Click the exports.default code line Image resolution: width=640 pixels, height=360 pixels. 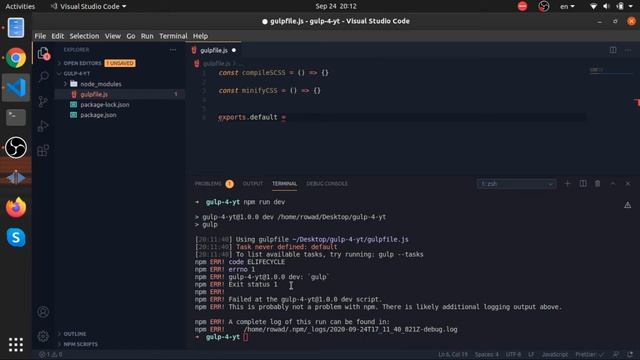252,117
